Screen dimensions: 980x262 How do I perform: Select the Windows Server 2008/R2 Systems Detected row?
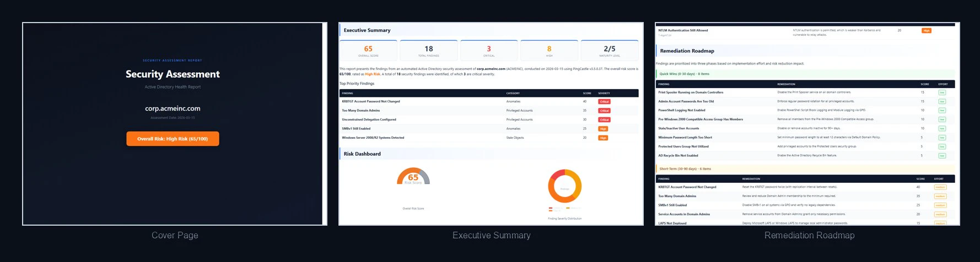tap(489, 138)
